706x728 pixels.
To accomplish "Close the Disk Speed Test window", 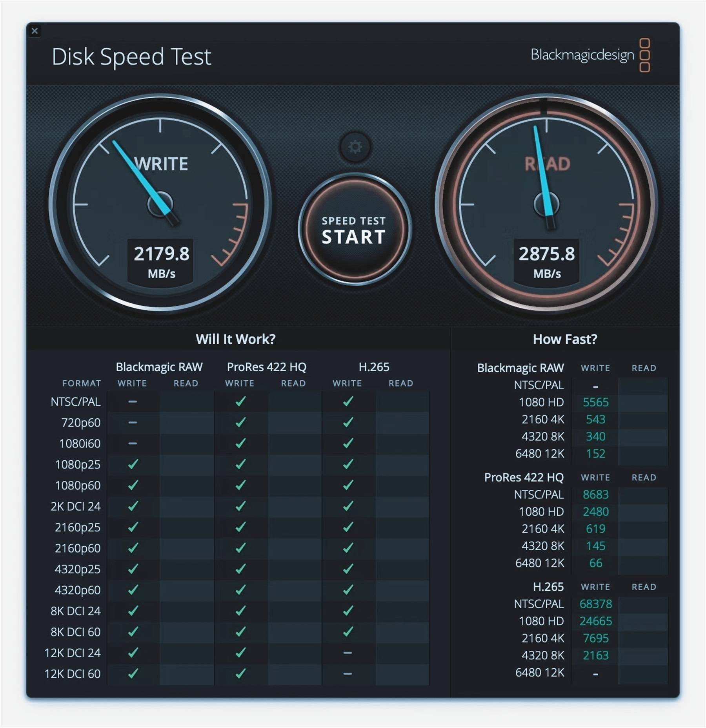I will tap(35, 31).
